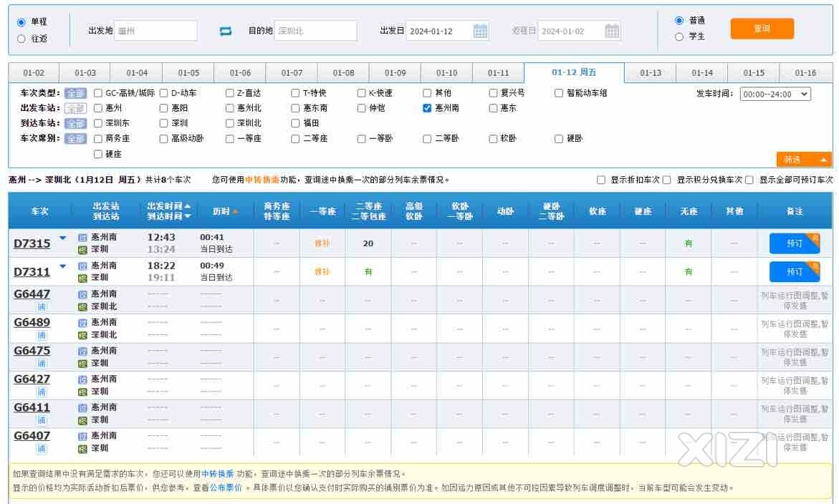
Task: Click start station icon in D7315 row
Action: pyautogui.click(x=82, y=237)
